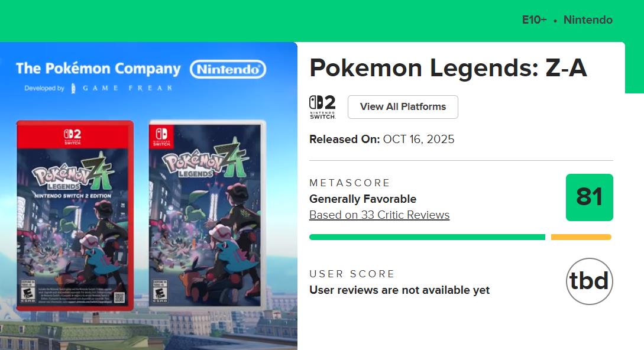Open the Based on 33 Critic Reviews link

coord(379,215)
